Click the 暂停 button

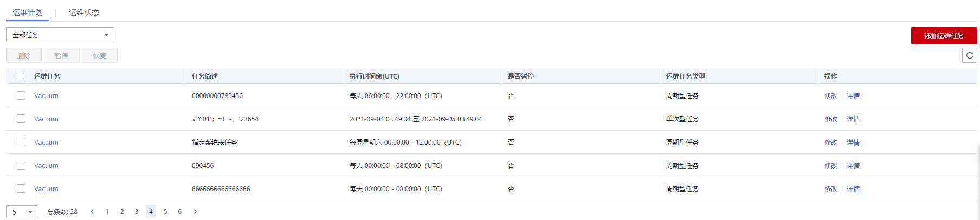point(62,55)
